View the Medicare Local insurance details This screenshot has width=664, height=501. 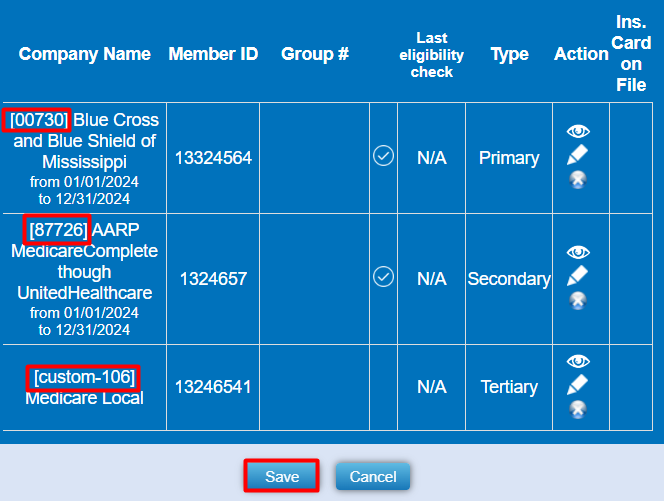[578, 361]
